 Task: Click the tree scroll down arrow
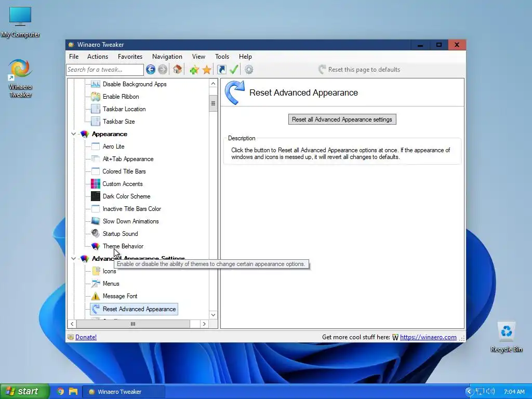click(x=213, y=315)
